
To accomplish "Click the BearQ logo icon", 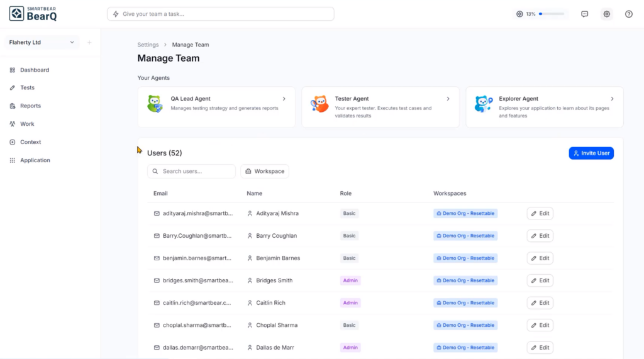I will coord(16,14).
